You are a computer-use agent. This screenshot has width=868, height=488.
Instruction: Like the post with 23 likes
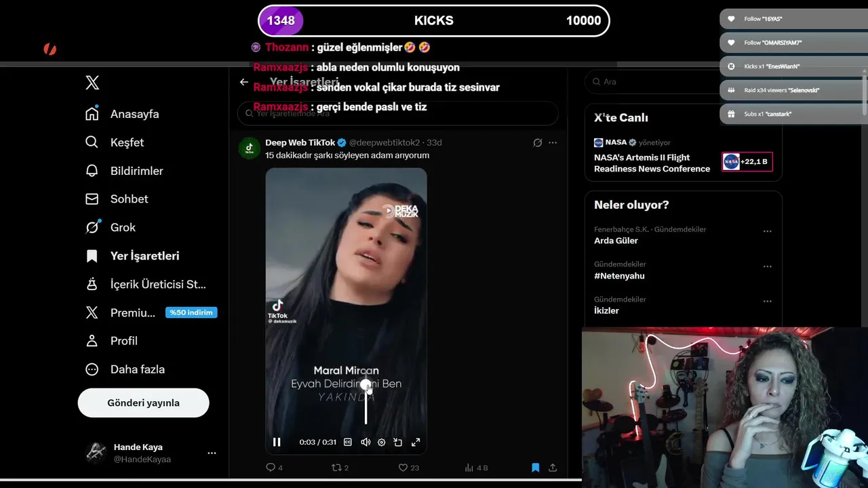click(x=408, y=468)
